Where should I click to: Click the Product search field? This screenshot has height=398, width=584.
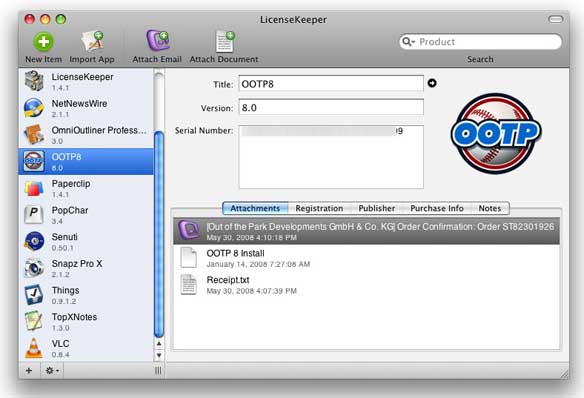[480, 42]
